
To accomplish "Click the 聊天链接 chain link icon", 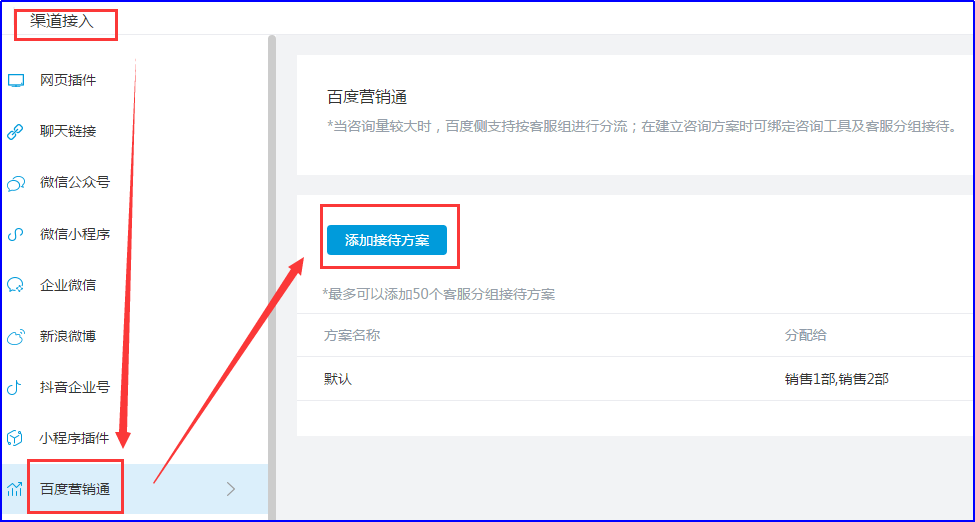I will click(16, 132).
